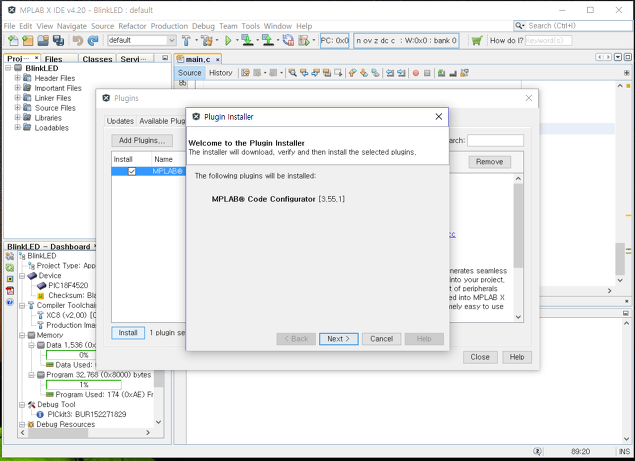Image resolution: width=635 pixels, height=461 pixels.
Task: Click Next in the Plugin Installer
Action: (x=339, y=339)
